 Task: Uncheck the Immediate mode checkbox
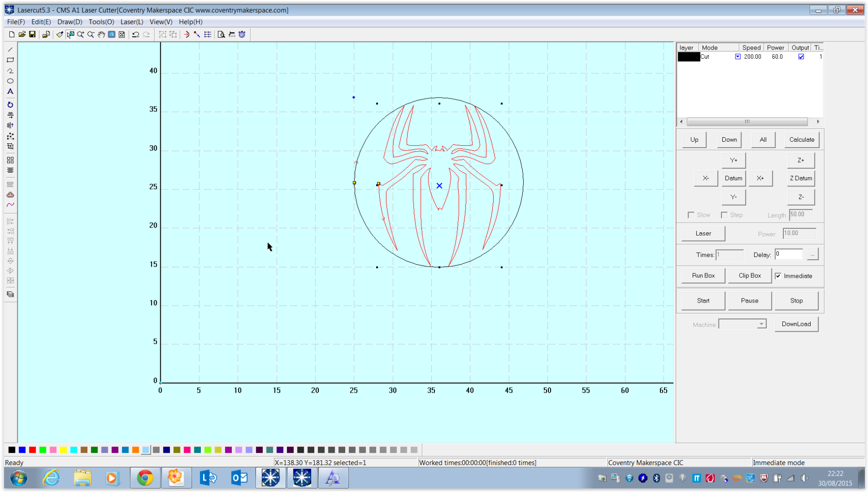pyautogui.click(x=778, y=276)
